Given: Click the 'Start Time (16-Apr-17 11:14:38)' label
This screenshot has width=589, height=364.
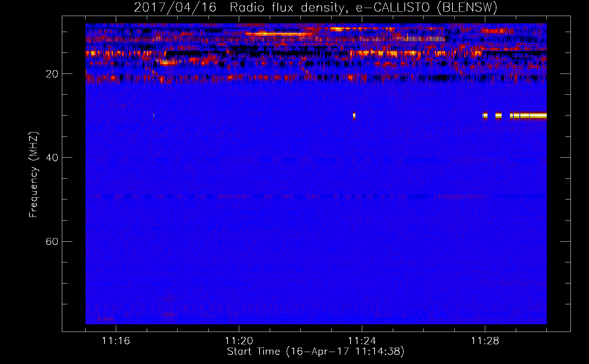Looking at the screenshot, I should (316, 352).
